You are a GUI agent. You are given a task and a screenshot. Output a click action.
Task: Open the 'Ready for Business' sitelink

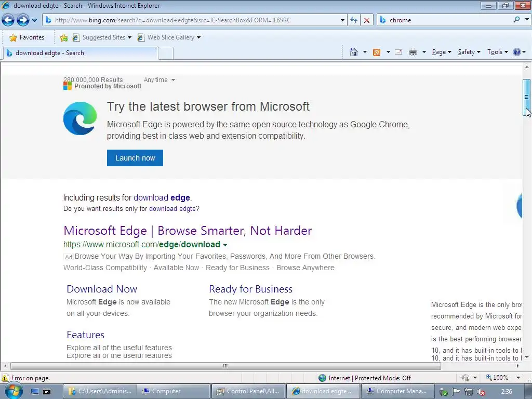pos(251,289)
